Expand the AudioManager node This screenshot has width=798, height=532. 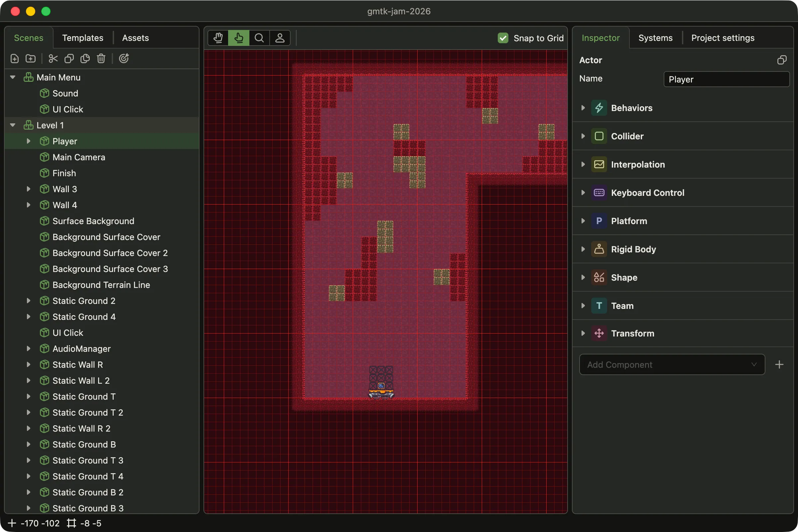point(29,349)
